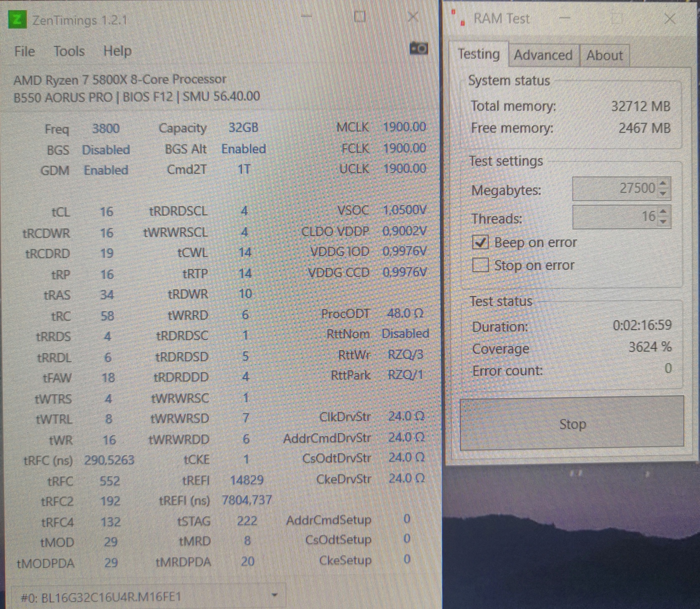
Task: Click the RttWr value RZQ/3
Action: coord(405,355)
